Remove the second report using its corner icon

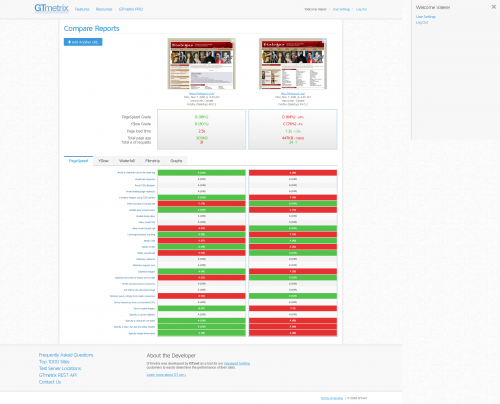tap(325, 41)
